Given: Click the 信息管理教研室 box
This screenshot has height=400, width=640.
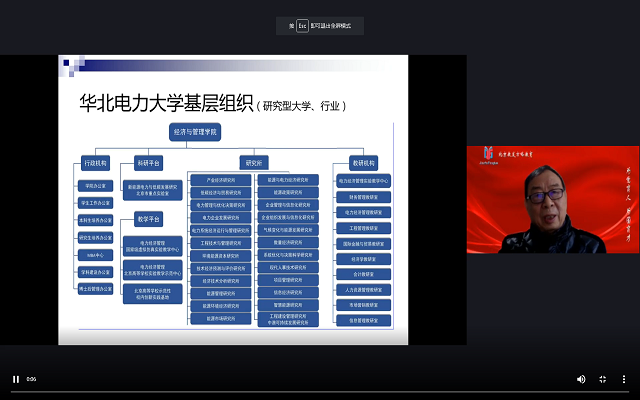Looking at the screenshot, I should coord(363,320).
